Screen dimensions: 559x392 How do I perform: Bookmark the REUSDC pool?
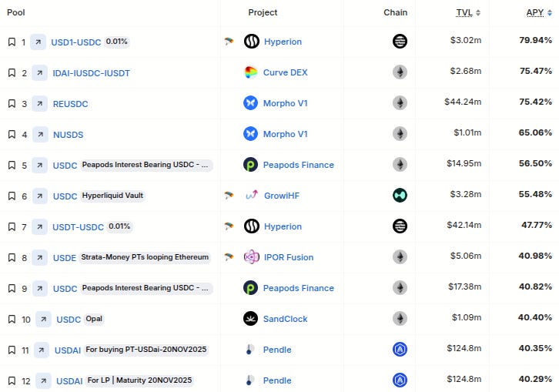point(12,104)
